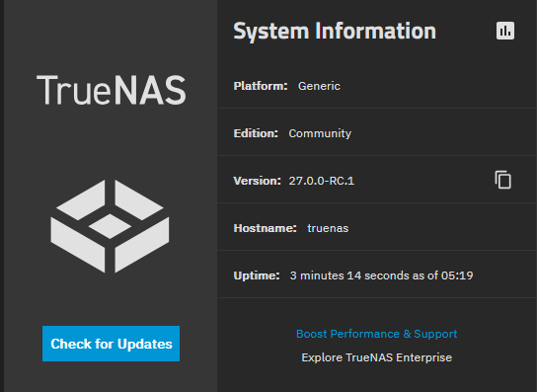Click the Edition: label
This screenshot has height=392, width=537.
(x=256, y=133)
